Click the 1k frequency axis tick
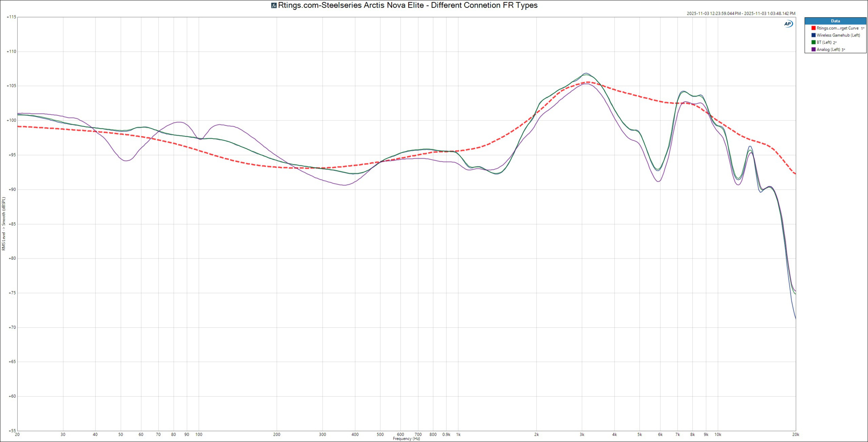Image resolution: width=868 pixels, height=442 pixels. [458, 435]
